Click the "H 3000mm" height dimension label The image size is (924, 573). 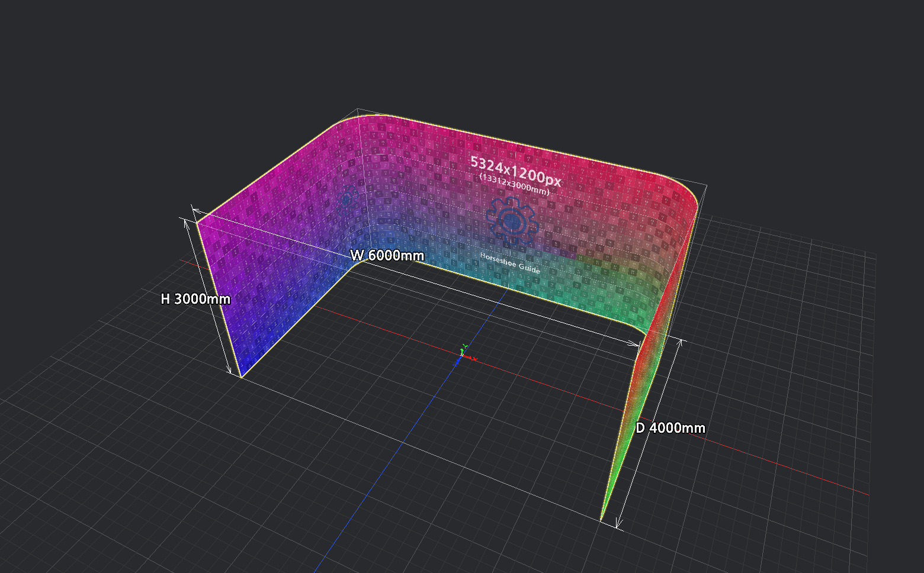pyautogui.click(x=195, y=299)
